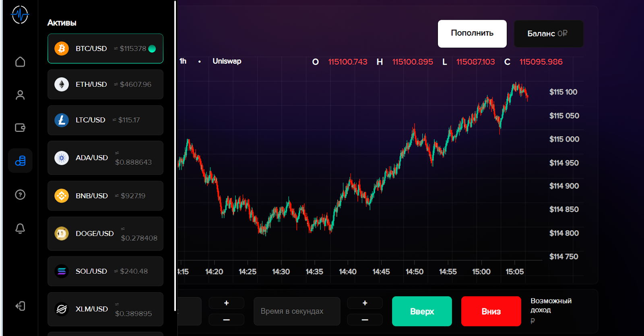The height and width of the screenshot is (336, 644).
Task: Select the XLM/USD asset row
Action: point(105,309)
